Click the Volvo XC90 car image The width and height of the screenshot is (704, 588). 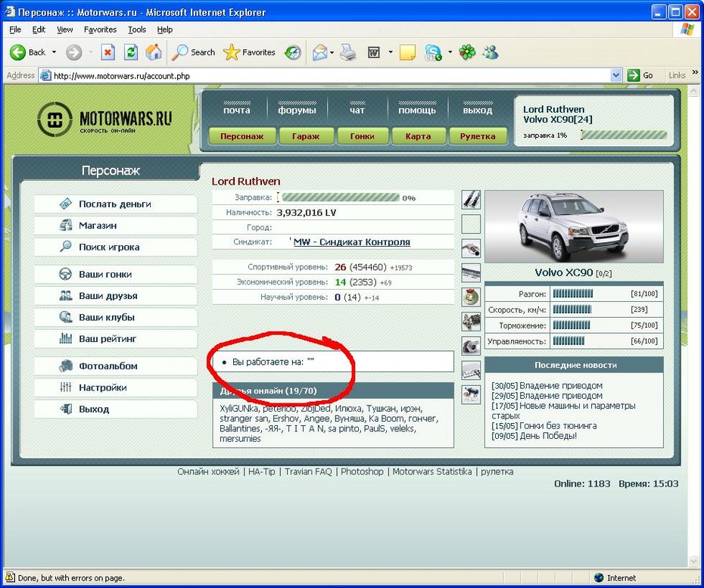574,226
